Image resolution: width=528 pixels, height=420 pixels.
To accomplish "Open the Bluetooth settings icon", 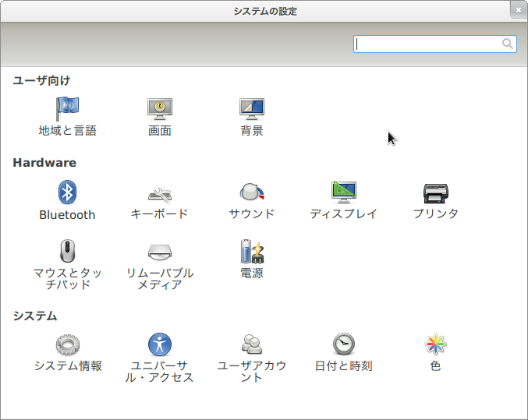I will pos(67,192).
